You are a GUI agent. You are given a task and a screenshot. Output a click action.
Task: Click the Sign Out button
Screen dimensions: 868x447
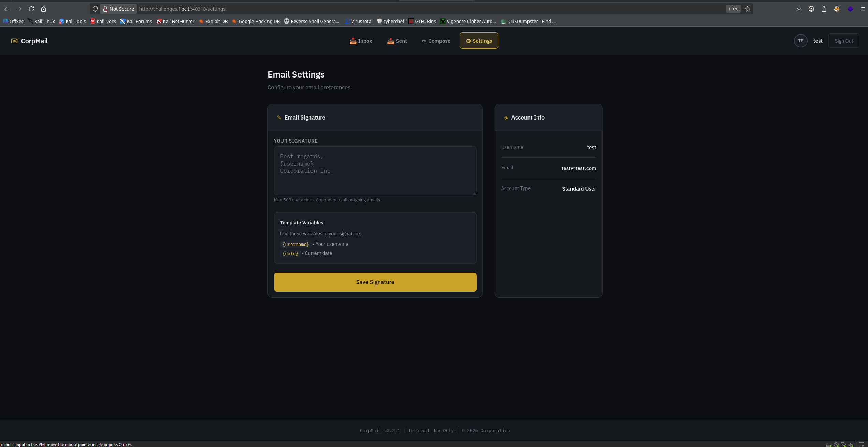click(x=843, y=41)
